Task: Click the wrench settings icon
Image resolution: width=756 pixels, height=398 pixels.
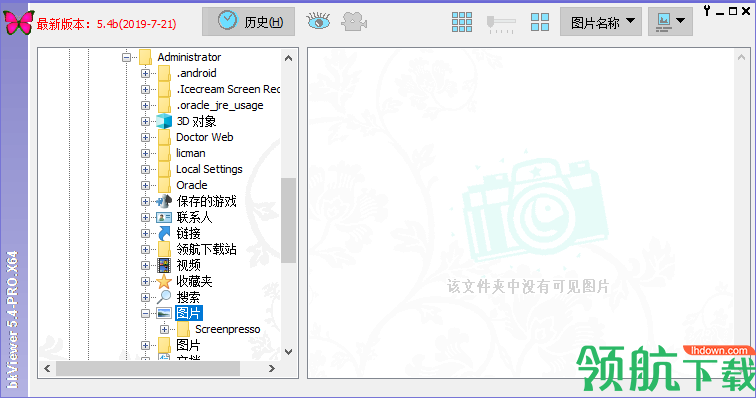Action: (707, 11)
